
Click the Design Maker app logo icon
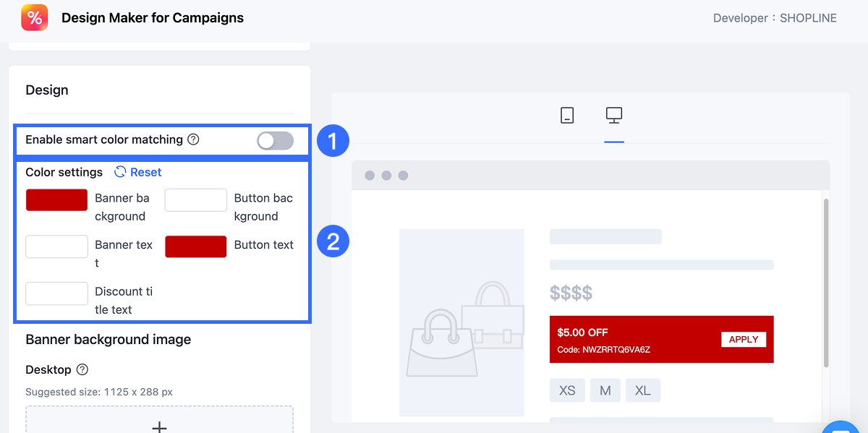pyautogui.click(x=34, y=18)
